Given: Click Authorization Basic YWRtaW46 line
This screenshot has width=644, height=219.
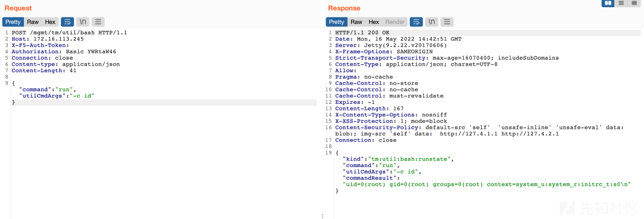Looking at the screenshot, I should pyautogui.click(x=64, y=52).
